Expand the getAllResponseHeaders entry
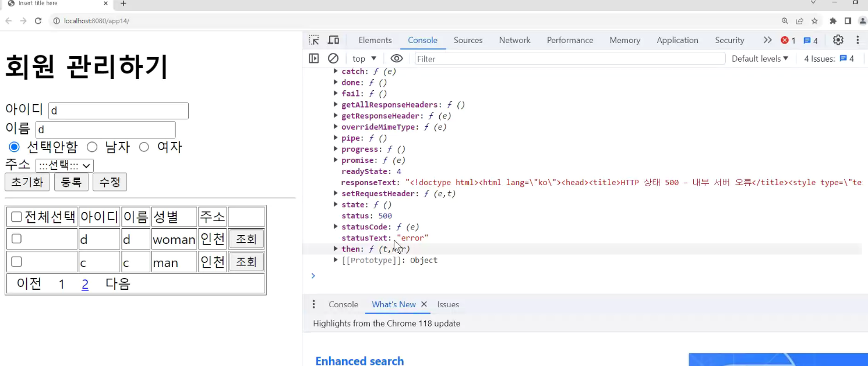The image size is (868, 366). (x=336, y=105)
